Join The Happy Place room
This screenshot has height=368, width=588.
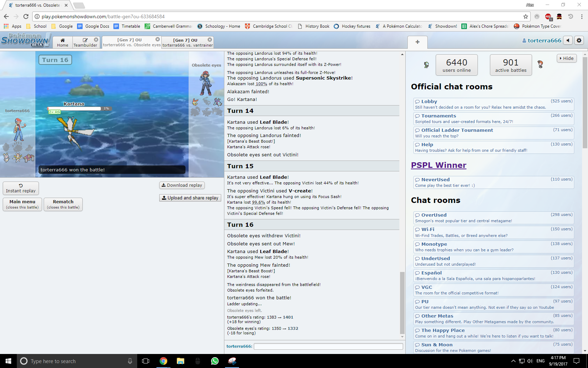(493, 333)
